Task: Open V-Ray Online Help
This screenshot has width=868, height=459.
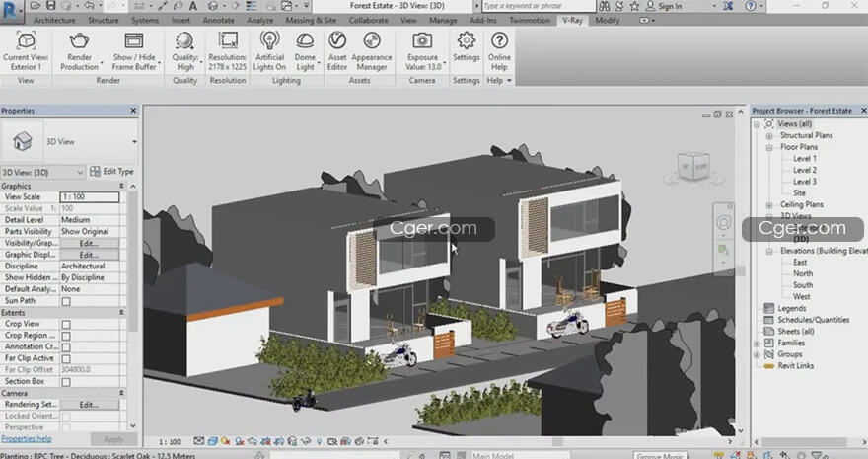Action: [500, 41]
